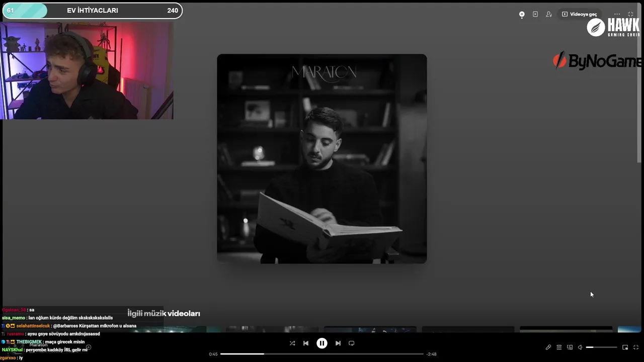This screenshot has height=362, width=644.
Task: Click the HAWK Gaming Chair logo
Action: (x=614, y=27)
